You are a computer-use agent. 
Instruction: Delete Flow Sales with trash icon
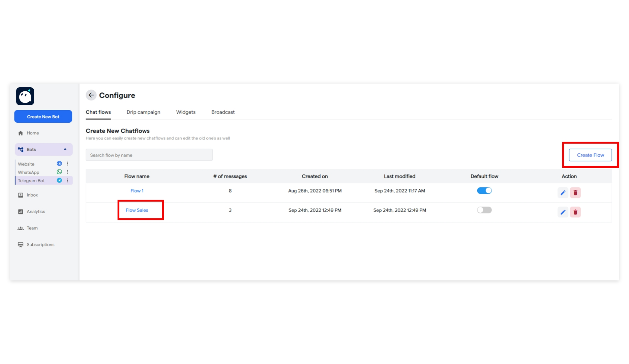[x=575, y=212]
